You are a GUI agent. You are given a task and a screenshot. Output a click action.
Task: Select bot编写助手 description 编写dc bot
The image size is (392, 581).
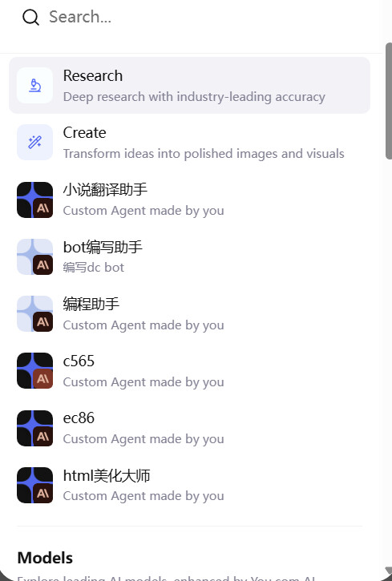pos(93,267)
